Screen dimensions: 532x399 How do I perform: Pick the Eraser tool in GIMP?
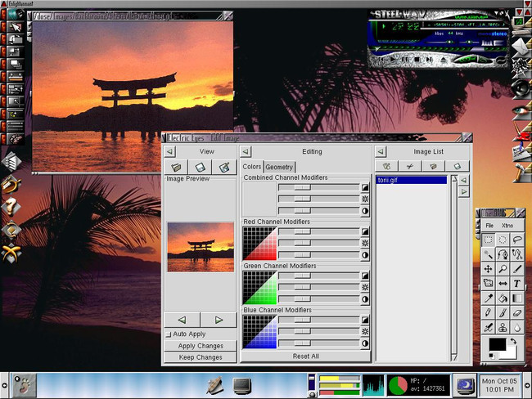coord(517,312)
